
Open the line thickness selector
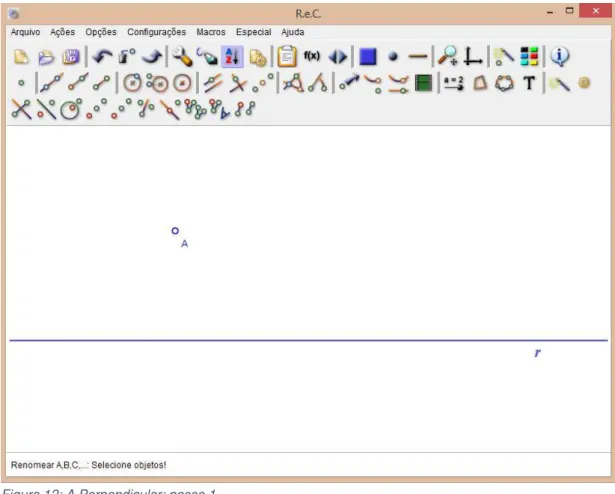coord(418,57)
